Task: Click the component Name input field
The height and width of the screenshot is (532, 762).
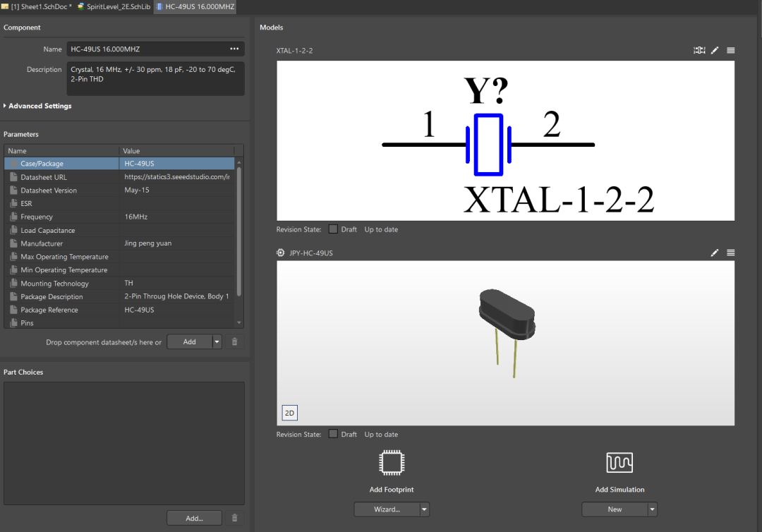Action: click(155, 49)
